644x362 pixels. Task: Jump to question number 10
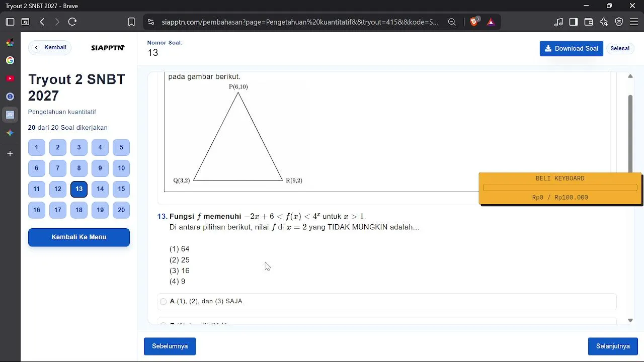(x=121, y=168)
